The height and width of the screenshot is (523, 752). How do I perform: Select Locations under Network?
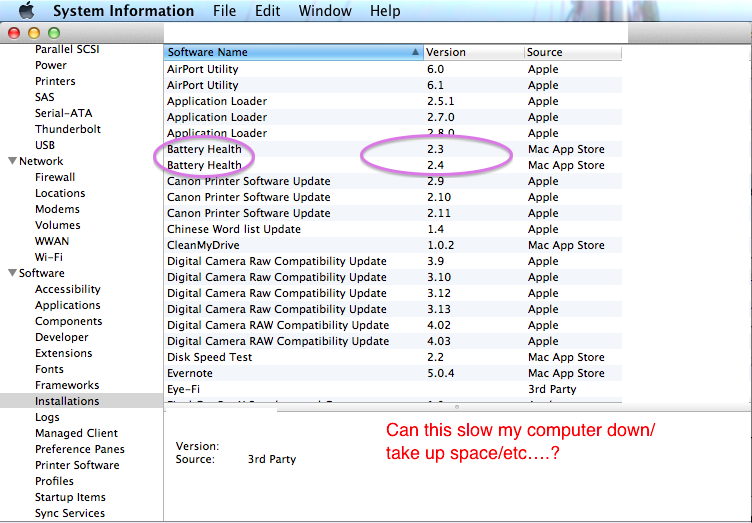tap(60, 193)
